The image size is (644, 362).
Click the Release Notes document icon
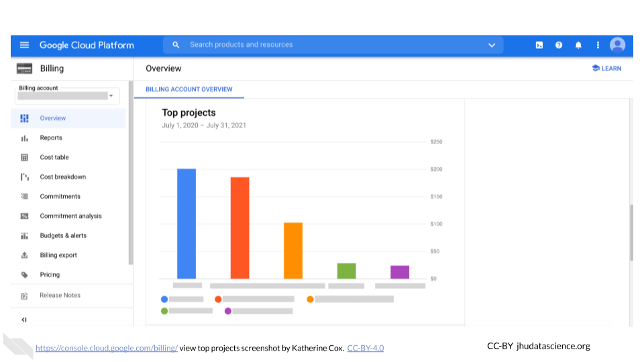click(24, 296)
